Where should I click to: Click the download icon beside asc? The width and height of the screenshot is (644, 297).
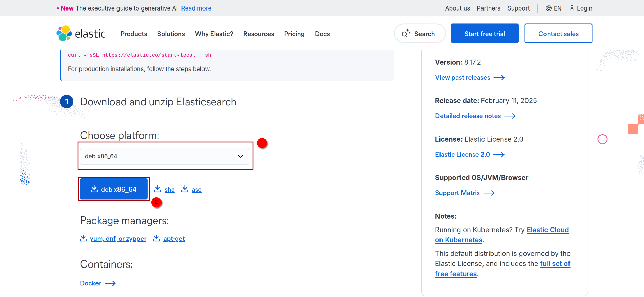[x=185, y=189]
